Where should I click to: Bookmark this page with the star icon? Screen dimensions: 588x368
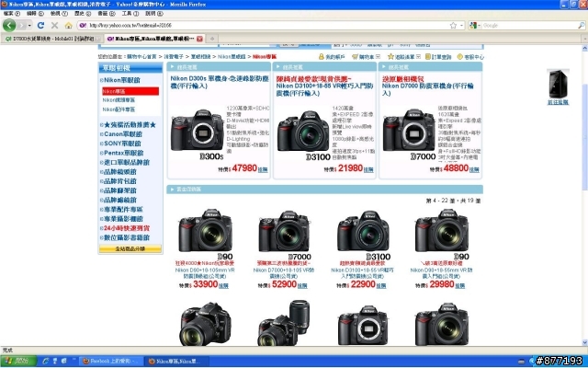pyautogui.click(x=453, y=25)
